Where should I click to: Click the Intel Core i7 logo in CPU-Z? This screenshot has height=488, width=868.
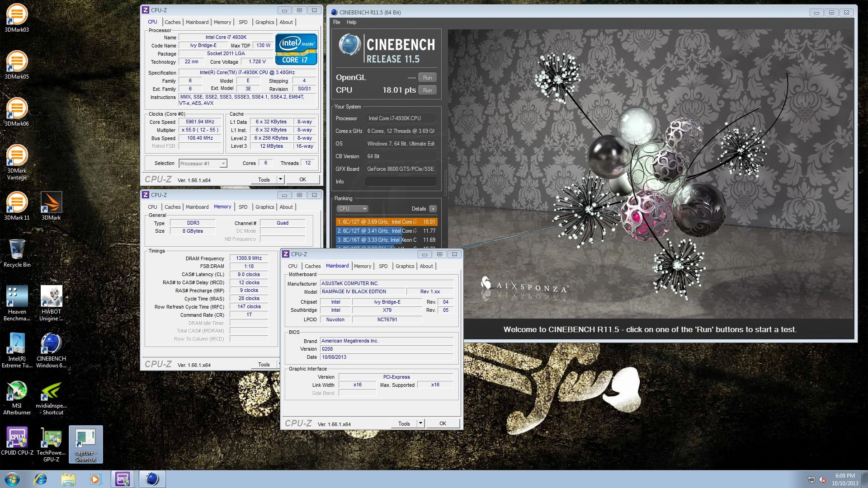[296, 49]
